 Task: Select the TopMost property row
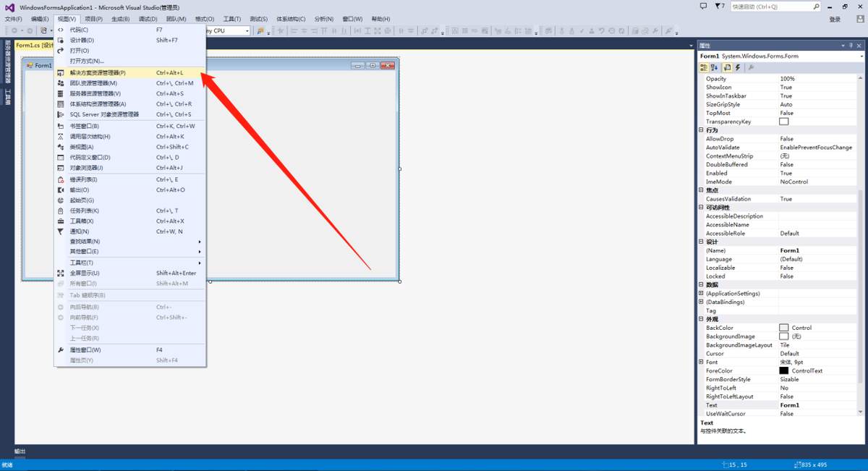click(781, 113)
